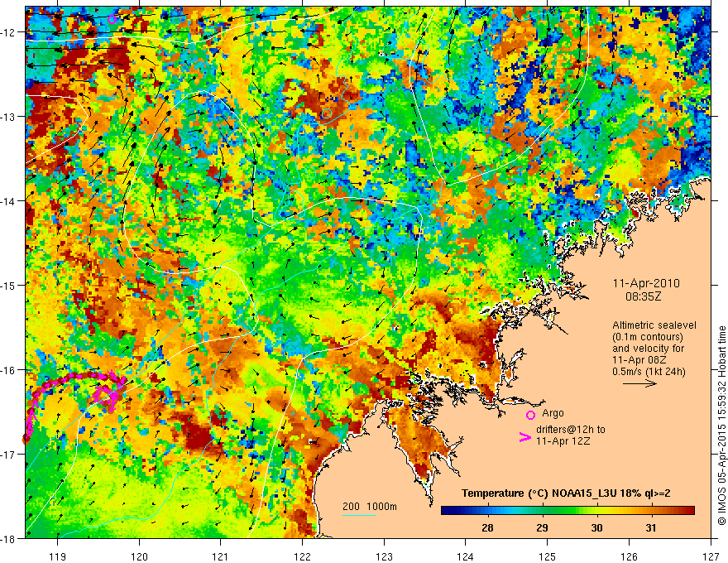Click latitude label -15 on y-axis
This screenshot has height=563, width=728.
point(9,286)
